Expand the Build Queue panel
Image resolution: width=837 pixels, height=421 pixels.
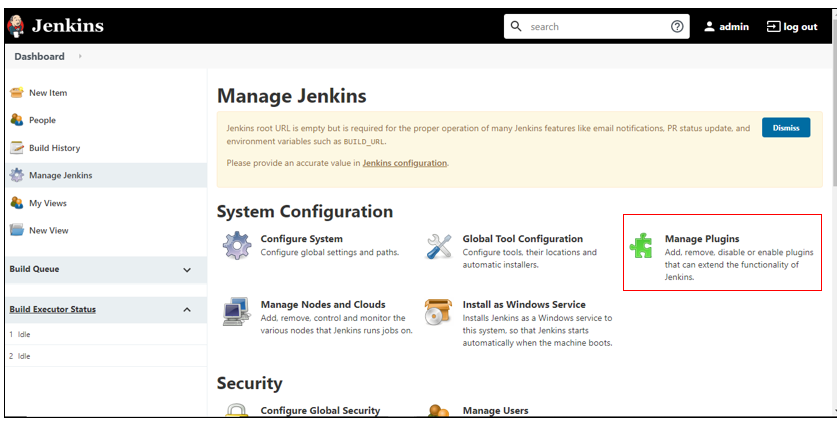pos(187,270)
